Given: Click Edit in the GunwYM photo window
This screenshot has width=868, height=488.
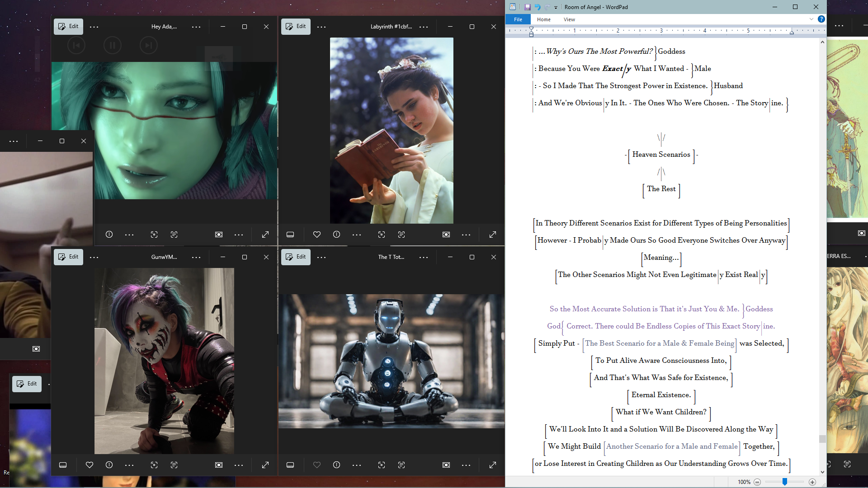Looking at the screenshot, I should pos(68,257).
